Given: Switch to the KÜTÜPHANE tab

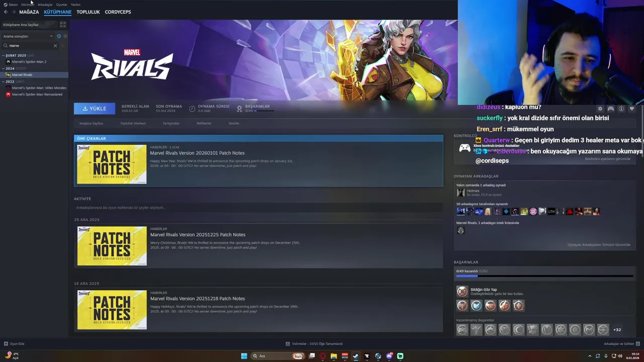Looking at the screenshot, I should tap(57, 12).
